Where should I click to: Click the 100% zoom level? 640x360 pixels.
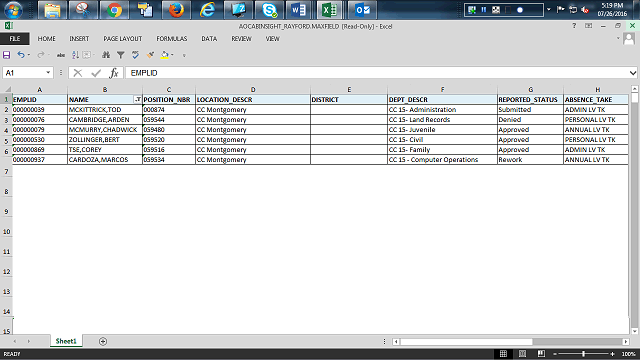click(x=628, y=354)
